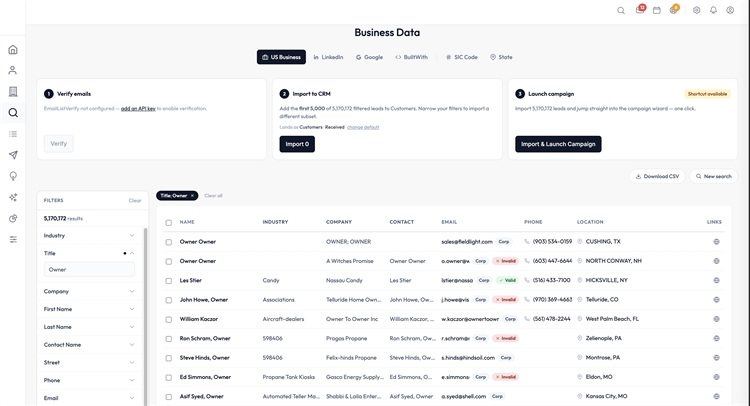Screen dimensions: 750x406
Task: Click the search magnifier in top bar
Action: pyautogui.click(x=621, y=10)
